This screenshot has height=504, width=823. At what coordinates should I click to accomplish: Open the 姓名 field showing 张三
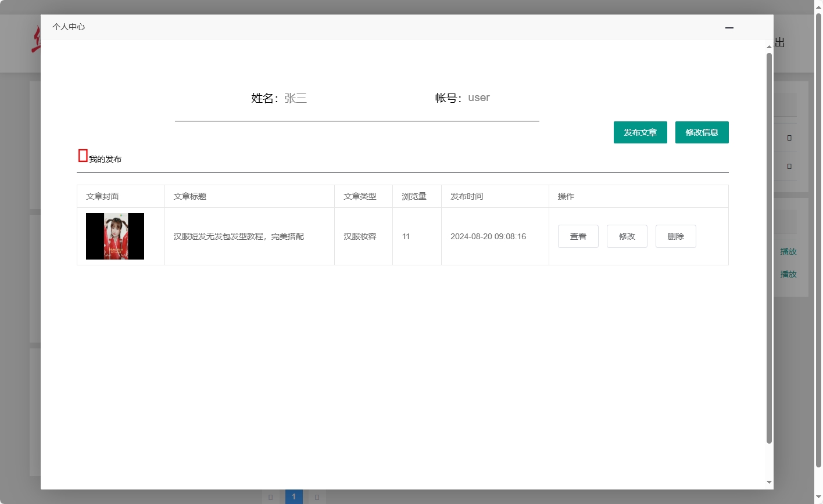coord(295,98)
